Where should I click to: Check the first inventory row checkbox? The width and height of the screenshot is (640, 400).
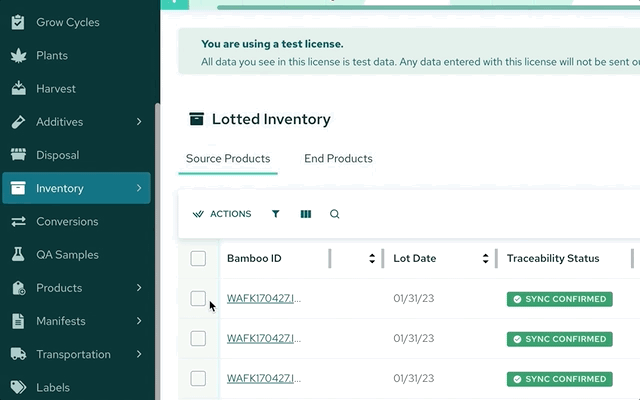[x=198, y=298]
